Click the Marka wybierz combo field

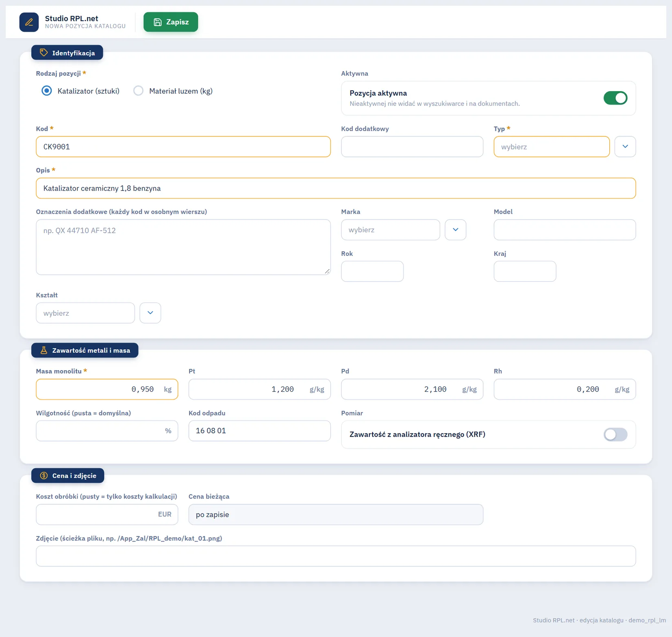[x=391, y=230]
